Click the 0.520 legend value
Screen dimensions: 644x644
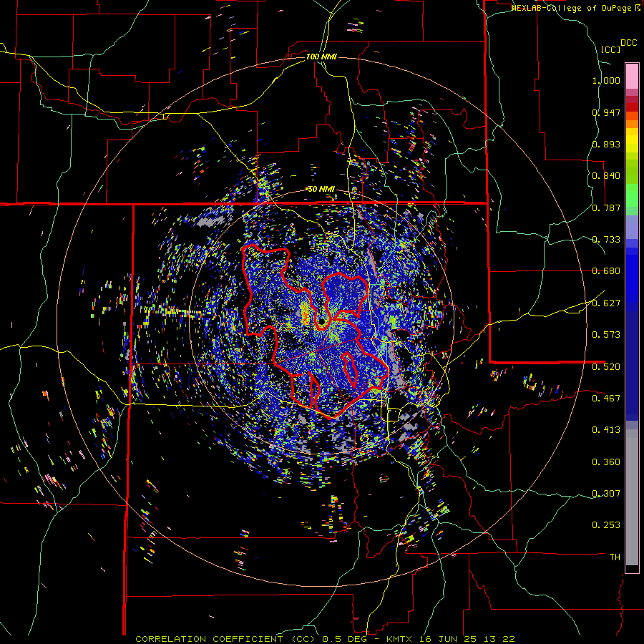[x=606, y=367]
